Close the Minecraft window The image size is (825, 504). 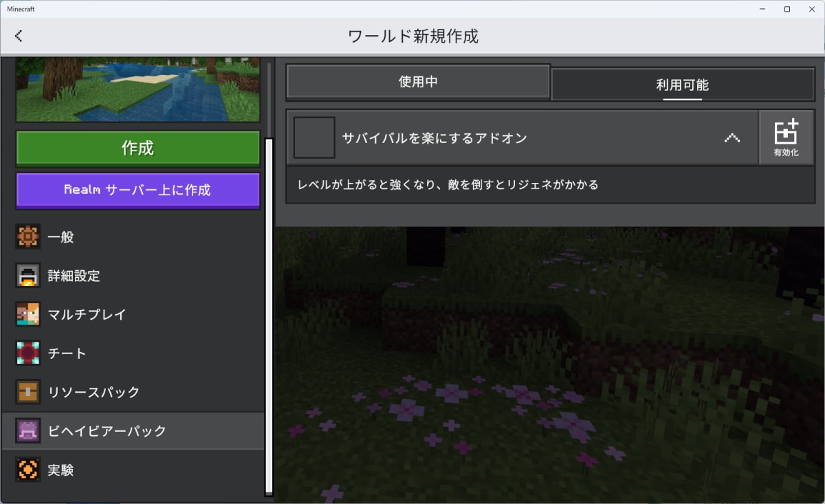(x=811, y=9)
